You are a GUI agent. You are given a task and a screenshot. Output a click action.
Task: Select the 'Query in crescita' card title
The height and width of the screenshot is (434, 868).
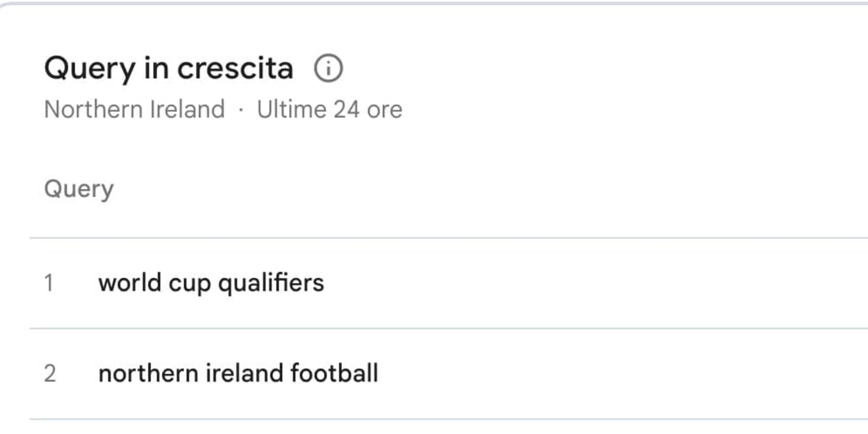pos(169,69)
